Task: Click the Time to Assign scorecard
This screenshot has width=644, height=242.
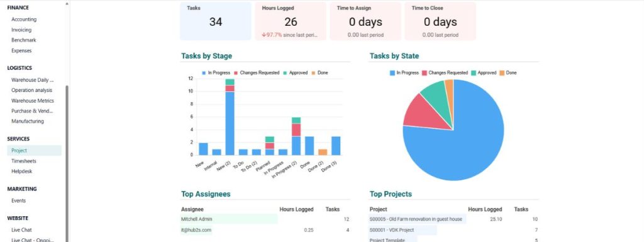Action: pos(365,21)
